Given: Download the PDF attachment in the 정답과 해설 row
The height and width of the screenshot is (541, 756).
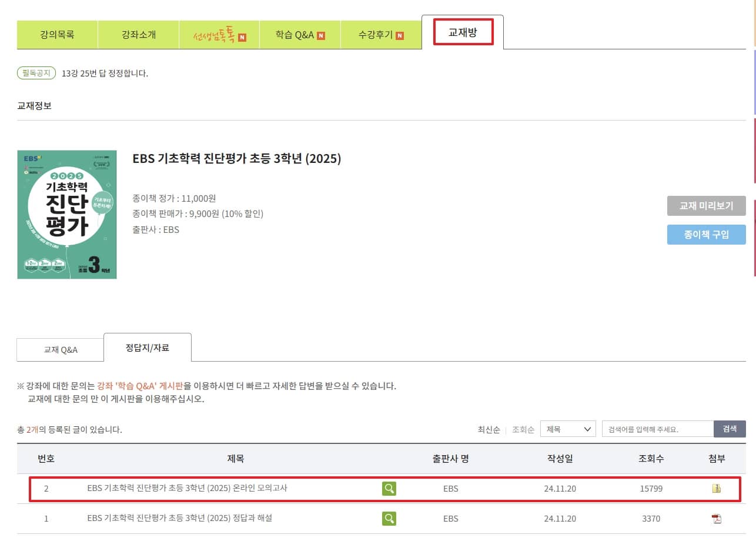Looking at the screenshot, I should (x=716, y=518).
